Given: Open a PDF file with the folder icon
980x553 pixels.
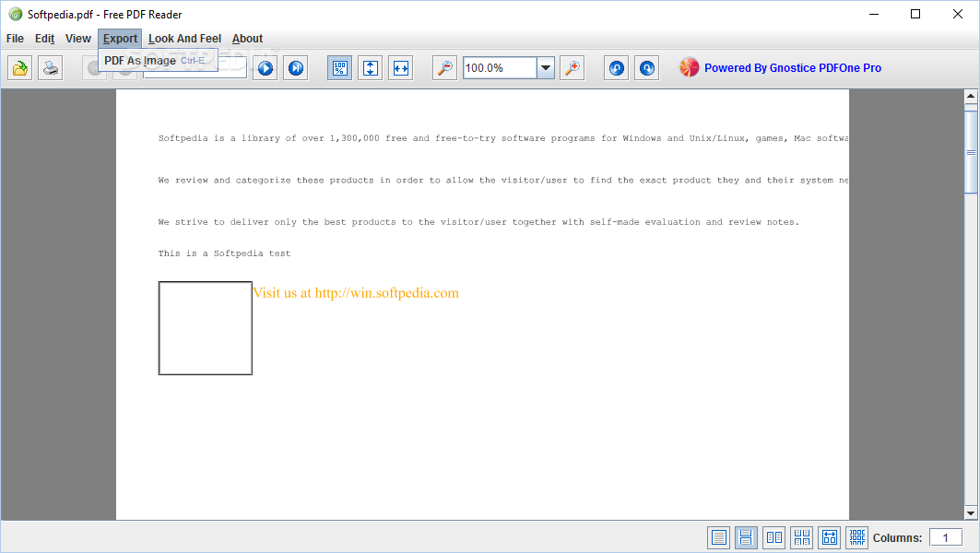Looking at the screenshot, I should [20, 68].
